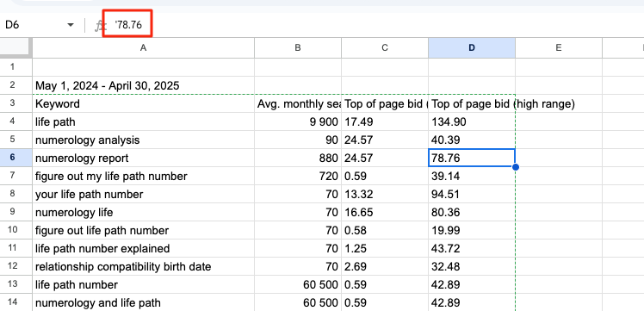Select column D header
This screenshot has height=311, width=644.
pos(472,48)
